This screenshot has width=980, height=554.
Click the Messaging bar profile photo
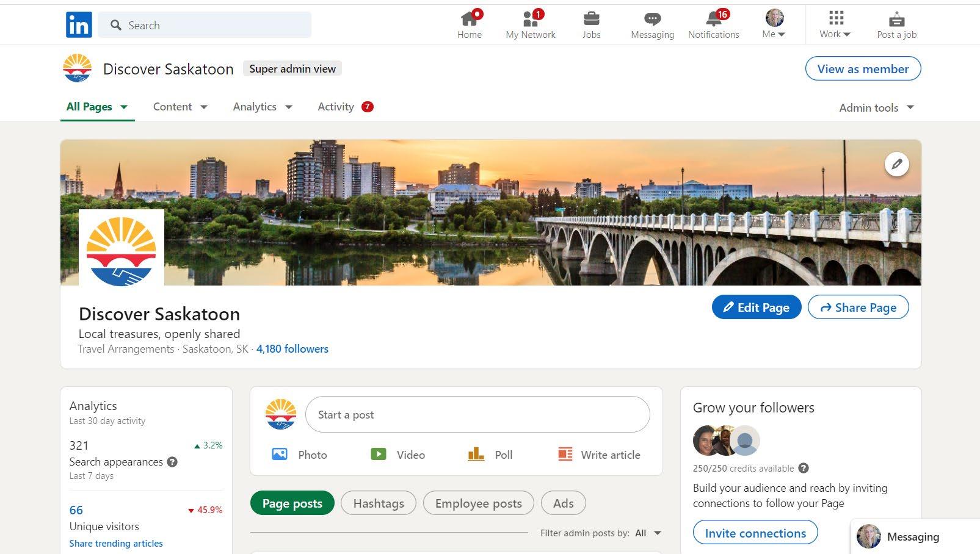click(x=869, y=537)
